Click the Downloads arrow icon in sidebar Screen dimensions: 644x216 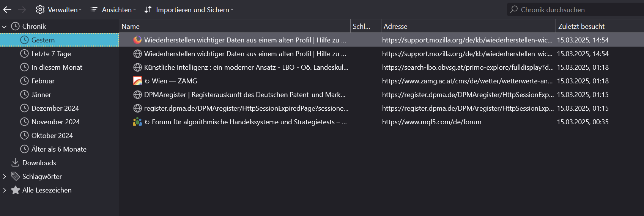click(15, 163)
